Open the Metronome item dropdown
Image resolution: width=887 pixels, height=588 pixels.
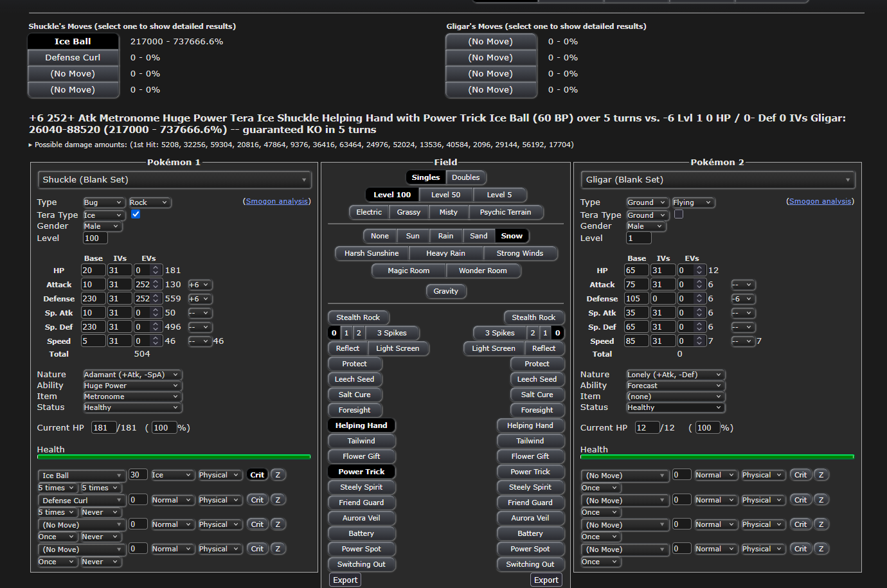click(132, 396)
